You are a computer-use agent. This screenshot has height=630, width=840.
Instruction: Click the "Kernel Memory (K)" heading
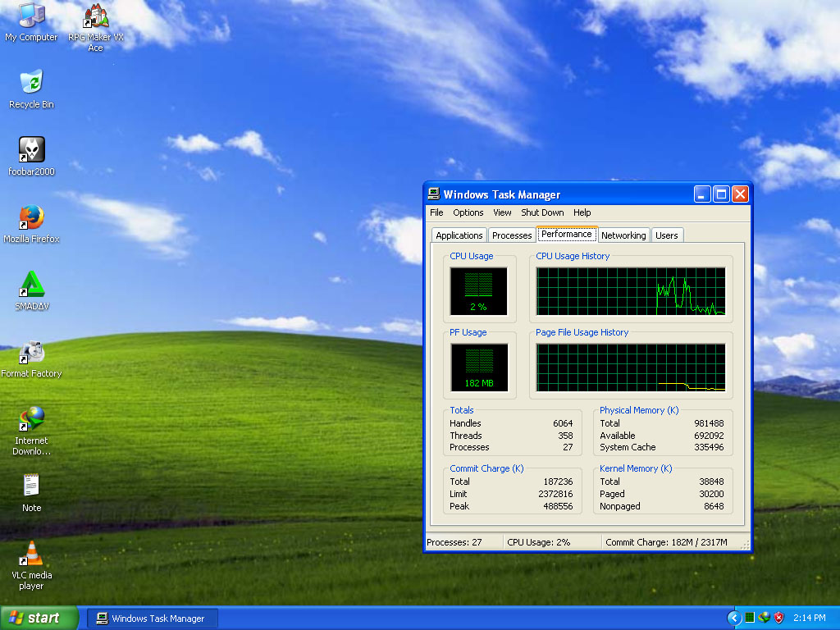pyautogui.click(x=636, y=468)
